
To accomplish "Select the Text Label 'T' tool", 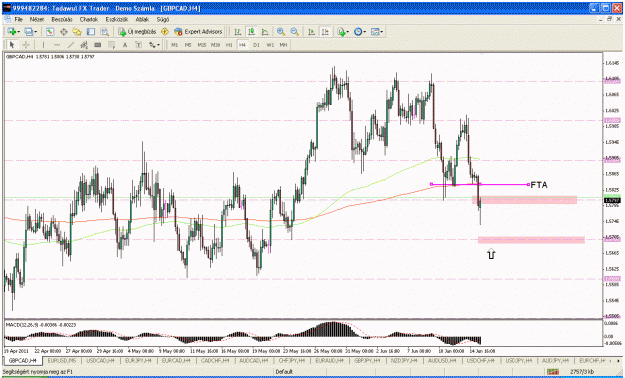I will (x=138, y=45).
